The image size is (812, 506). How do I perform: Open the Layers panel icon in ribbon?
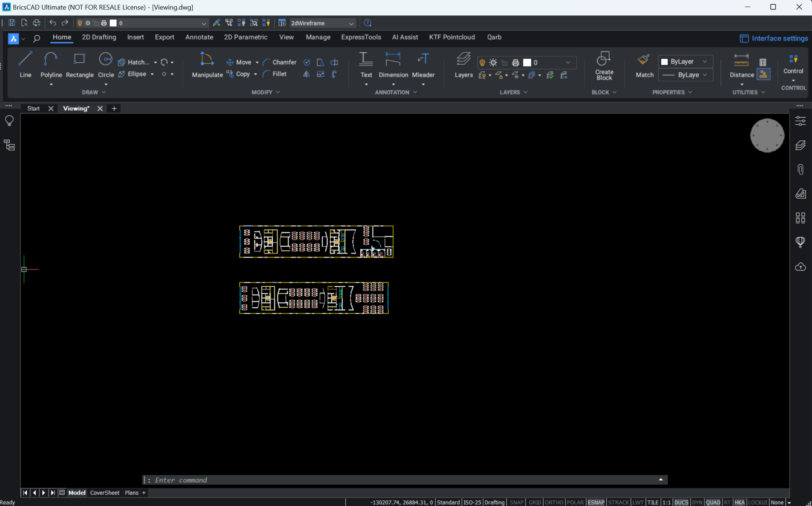463,65
